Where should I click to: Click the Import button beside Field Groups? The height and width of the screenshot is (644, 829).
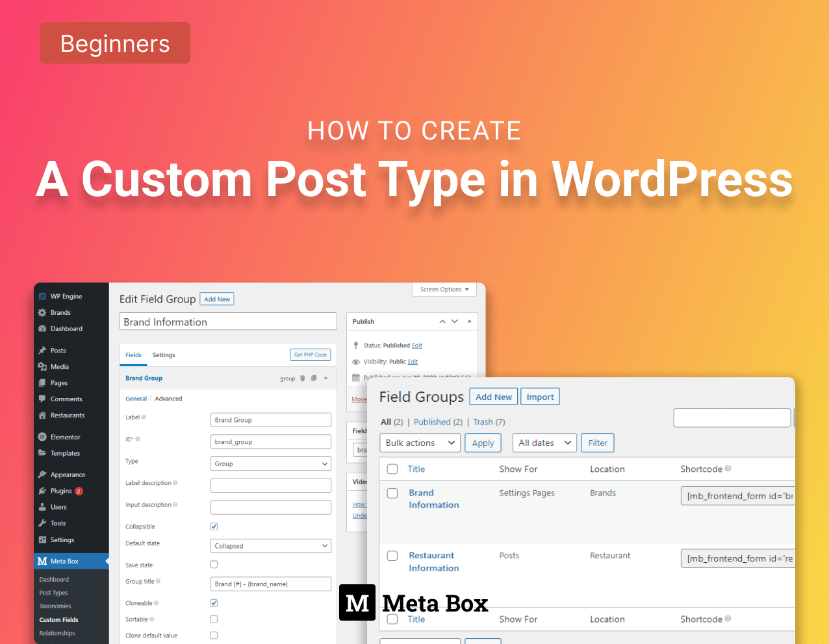point(540,397)
